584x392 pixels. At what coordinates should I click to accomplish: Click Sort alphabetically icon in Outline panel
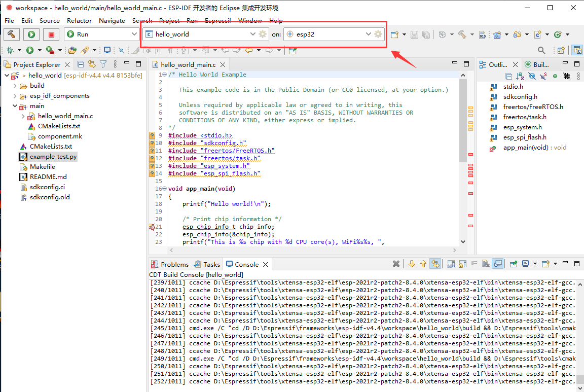[520, 76]
